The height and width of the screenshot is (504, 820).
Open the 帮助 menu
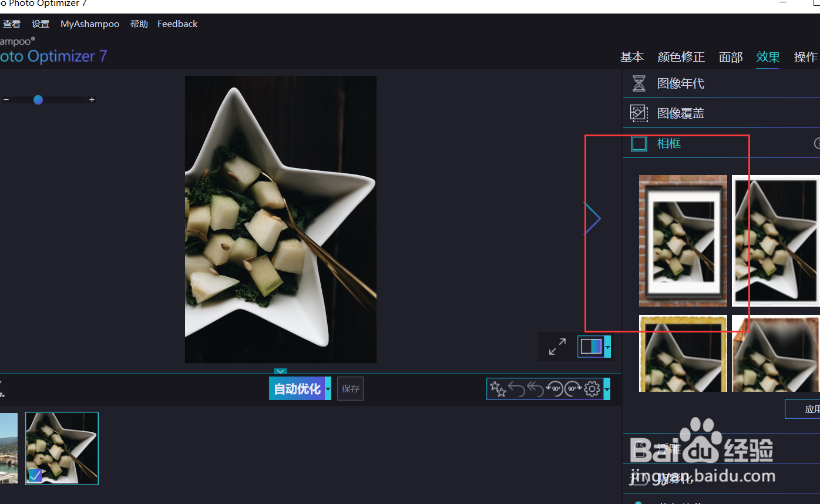pyautogui.click(x=139, y=24)
